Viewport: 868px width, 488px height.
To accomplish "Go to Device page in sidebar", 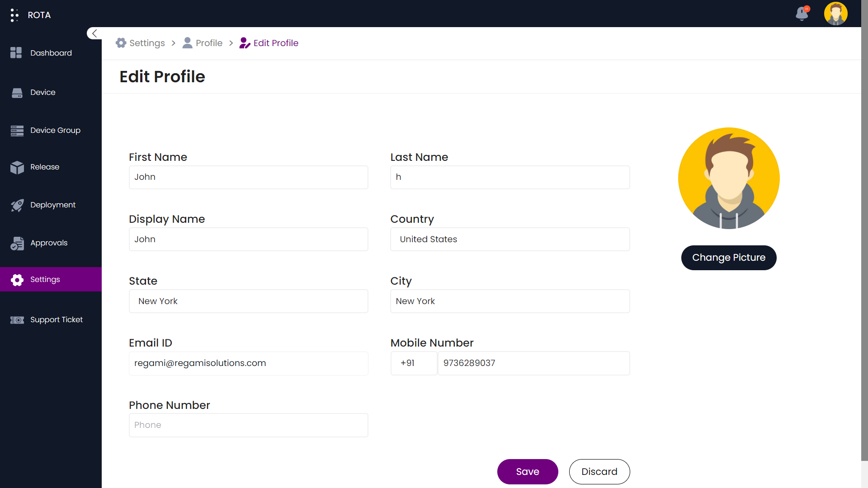I will point(42,92).
